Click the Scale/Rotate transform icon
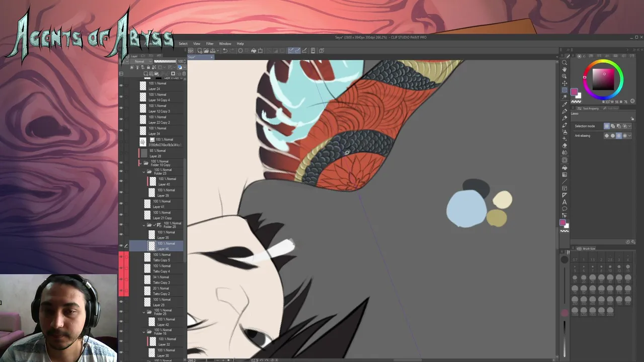Image resolution: width=644 pixels, height=362 pixels. 260,50
